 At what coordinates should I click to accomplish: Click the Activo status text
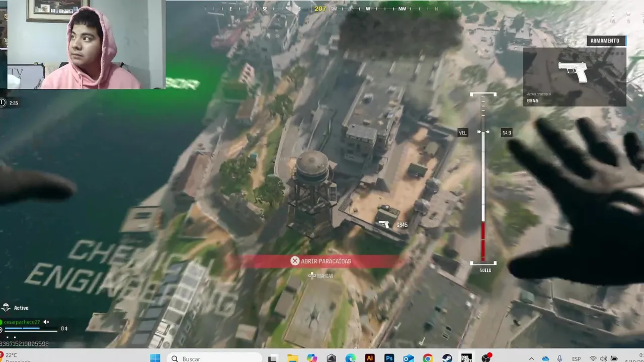(x=21, y=308)
